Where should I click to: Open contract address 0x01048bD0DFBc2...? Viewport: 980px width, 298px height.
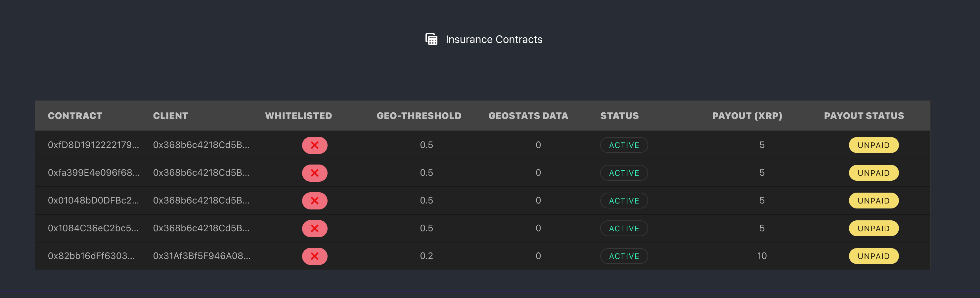(93, 200)
